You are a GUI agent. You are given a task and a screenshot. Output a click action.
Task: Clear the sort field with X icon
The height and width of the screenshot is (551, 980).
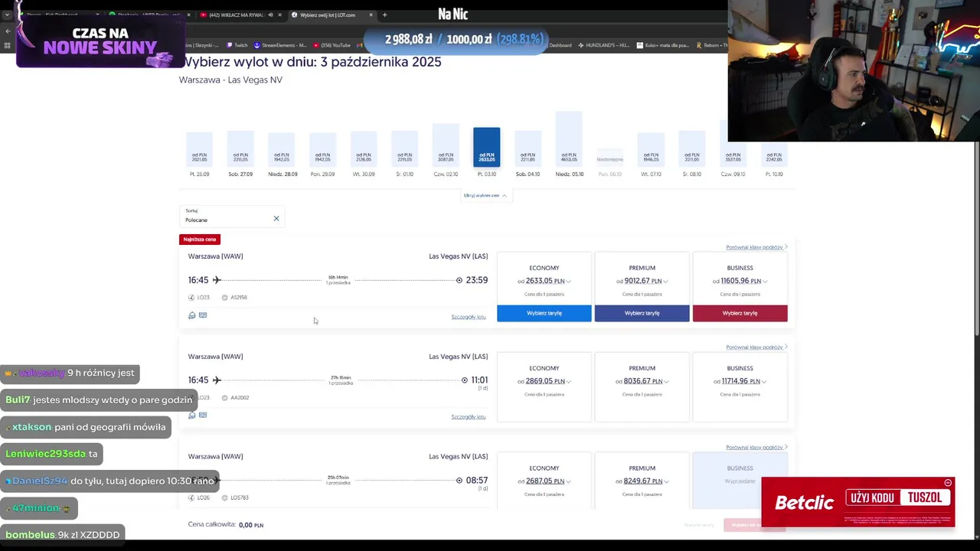click(276, 219)
